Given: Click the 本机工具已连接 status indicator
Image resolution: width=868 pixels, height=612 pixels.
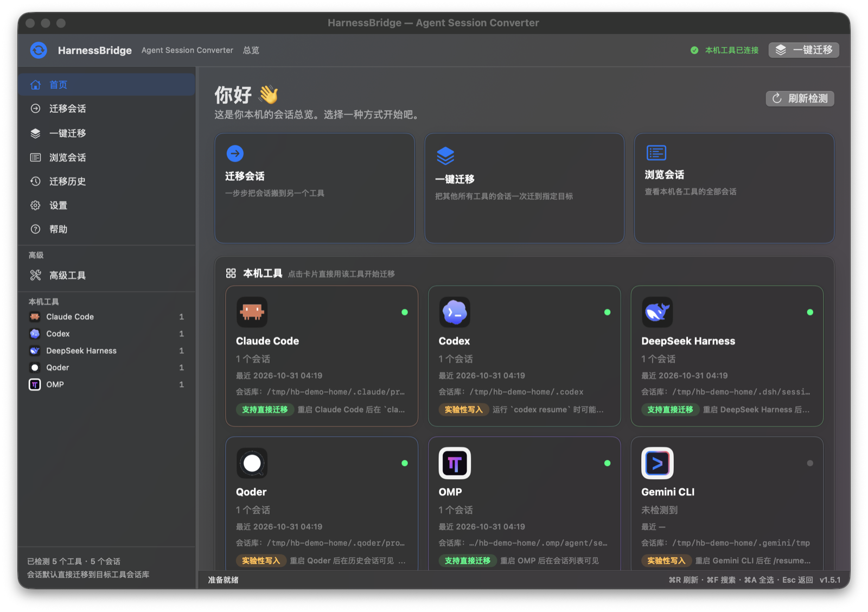Looking at the screenshot, I should click(724, 50).
